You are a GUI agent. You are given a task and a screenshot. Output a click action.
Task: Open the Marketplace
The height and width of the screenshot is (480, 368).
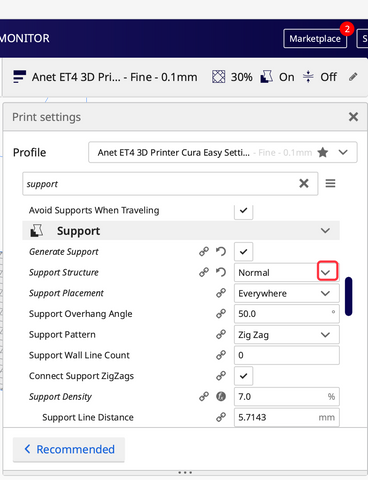pyautogui.click(x=315, y=39)
